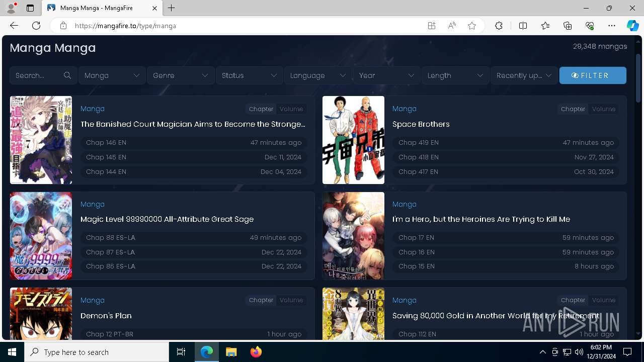Open Edge Settings and more menu
The image size is (644, 362).
click(x=612, y=26)
